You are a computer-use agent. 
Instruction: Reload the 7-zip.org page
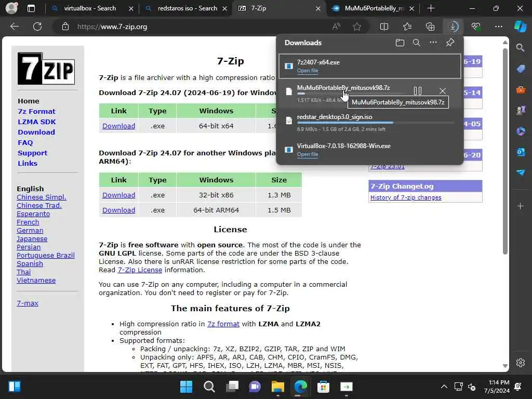tap(37, 26)
